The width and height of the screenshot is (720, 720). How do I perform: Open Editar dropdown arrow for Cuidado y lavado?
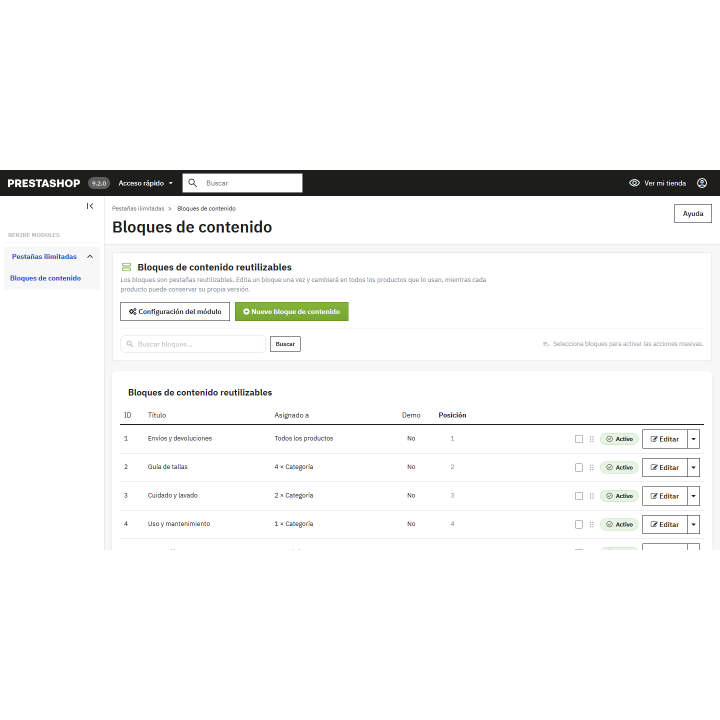pos(693,496)
